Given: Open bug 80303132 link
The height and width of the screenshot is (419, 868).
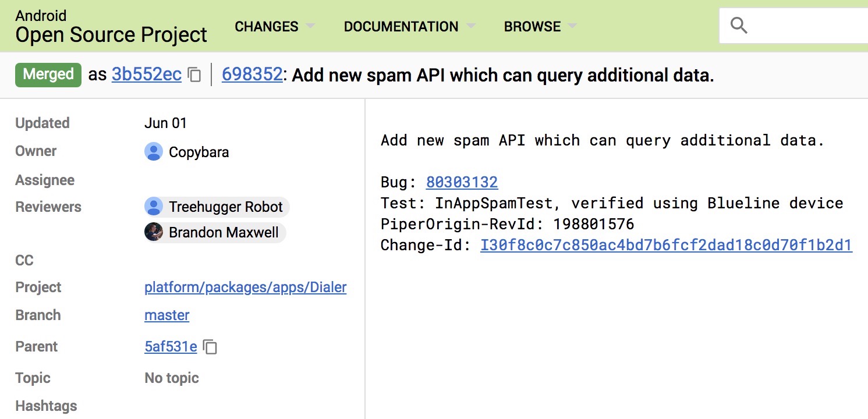Looking at the screenshot, I should pyautogui.click(x=462, y=182).
